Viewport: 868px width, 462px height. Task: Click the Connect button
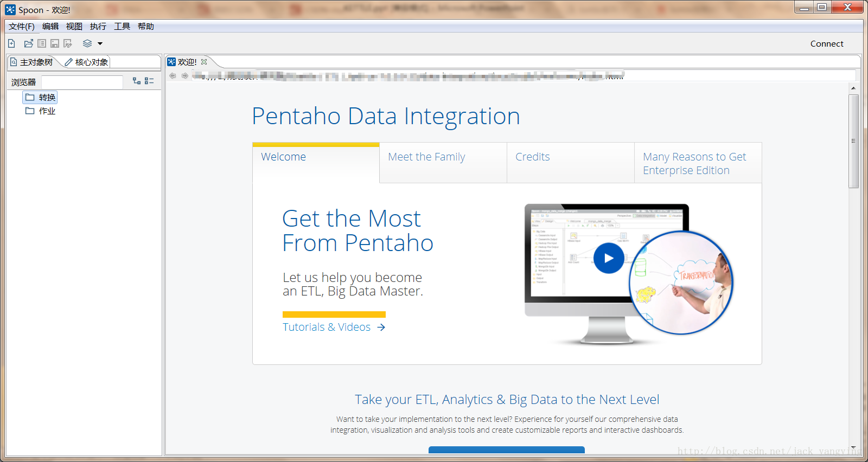click(x=827, y=44)
